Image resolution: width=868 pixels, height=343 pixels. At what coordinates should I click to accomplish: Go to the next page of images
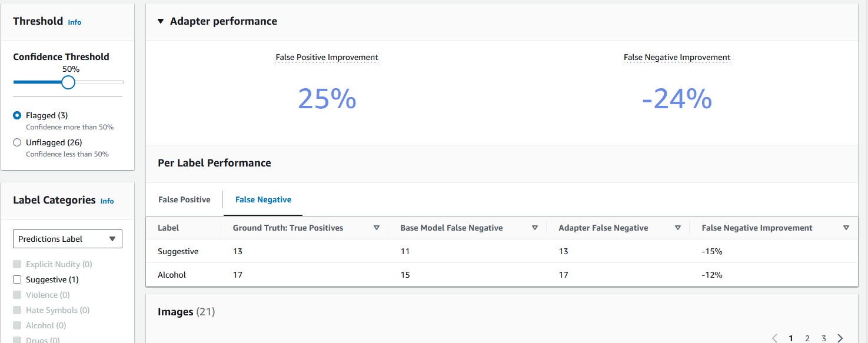pos(840,338)
